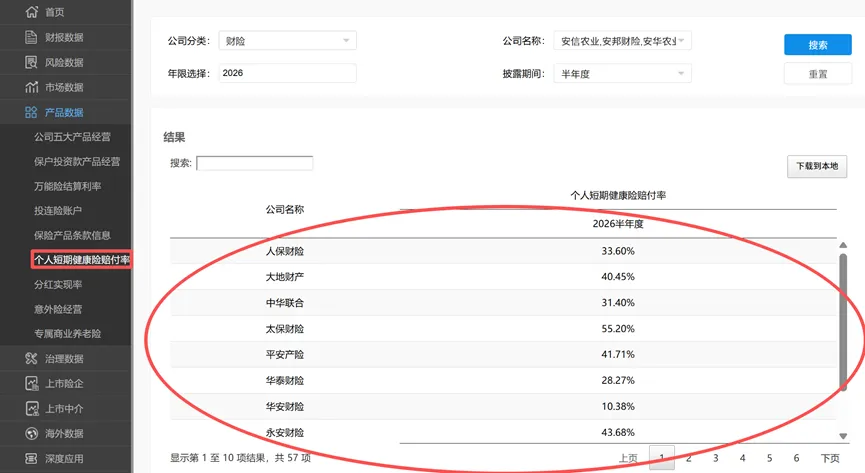Click the 平安产险 row name
The height and width of the screenshot is (473, 865).
tap(285, 354)
